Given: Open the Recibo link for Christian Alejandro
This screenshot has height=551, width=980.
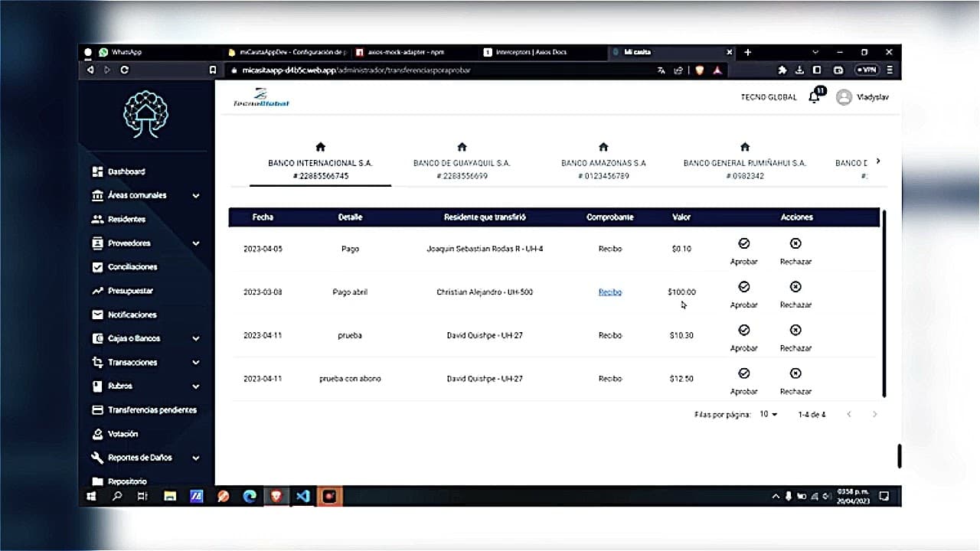Looking at the screenshot, I should [x=610, y=292].
